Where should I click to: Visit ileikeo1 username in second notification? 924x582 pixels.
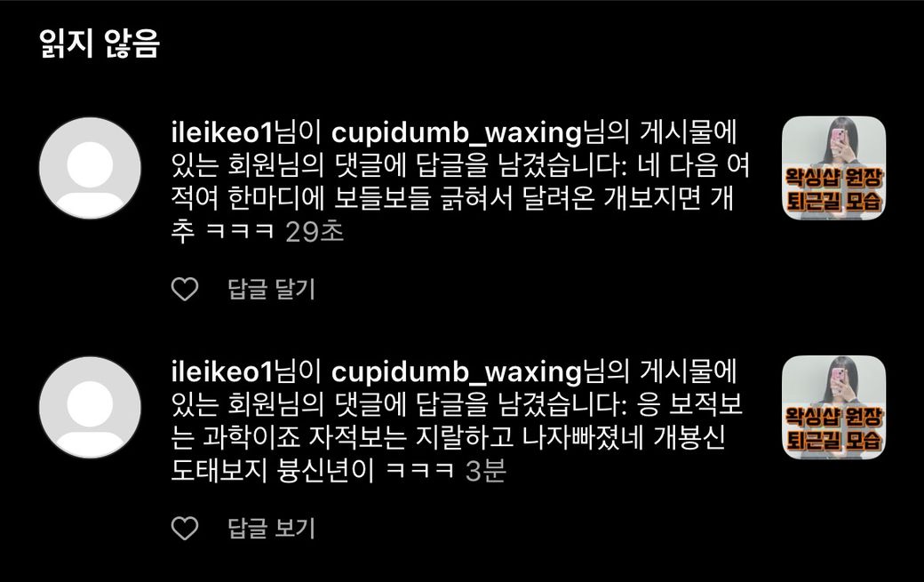coord(223,372)
